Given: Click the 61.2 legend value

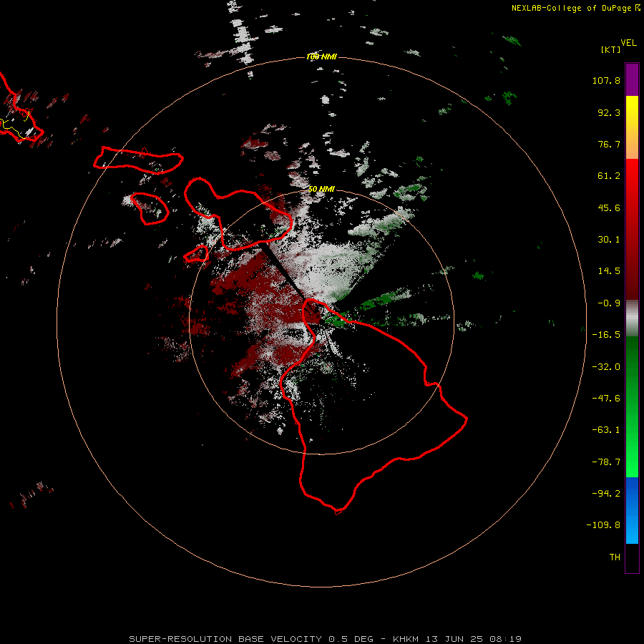Looking at the screenshot, I should (609, 176).
